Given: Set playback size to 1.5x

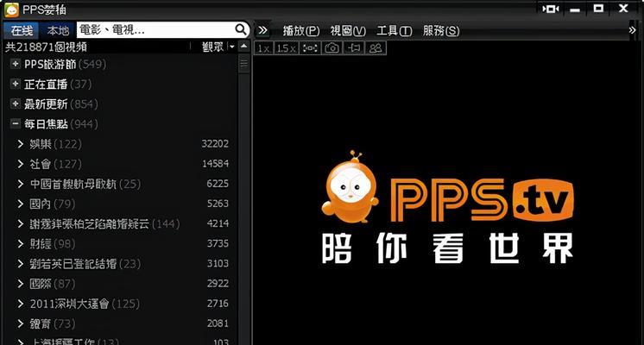Looking at the screenshot, I should (286, 48).
